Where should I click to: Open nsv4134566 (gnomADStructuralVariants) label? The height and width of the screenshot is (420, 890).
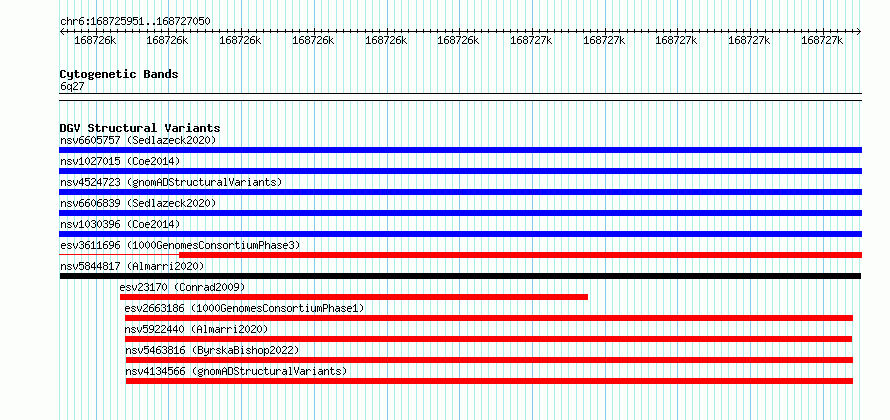coord(236,371)
